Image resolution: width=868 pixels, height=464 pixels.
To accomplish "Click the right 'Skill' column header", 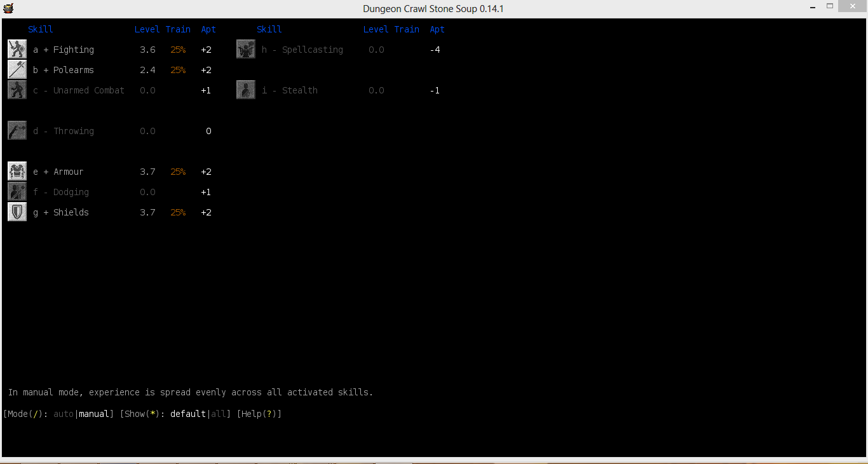I will pyautogui.click(x=269, y=29).
